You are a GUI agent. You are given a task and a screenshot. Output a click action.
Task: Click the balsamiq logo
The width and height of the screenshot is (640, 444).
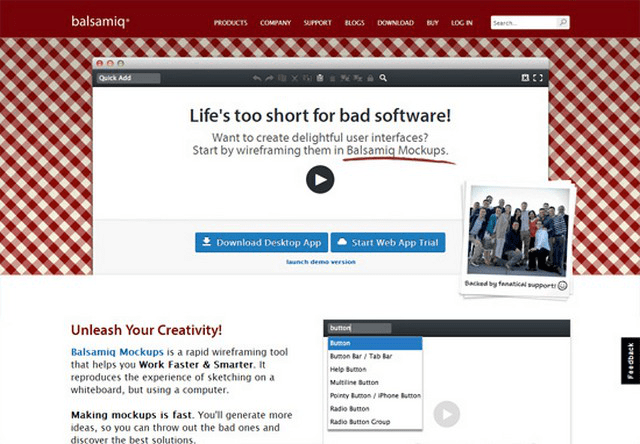(98, 20)
